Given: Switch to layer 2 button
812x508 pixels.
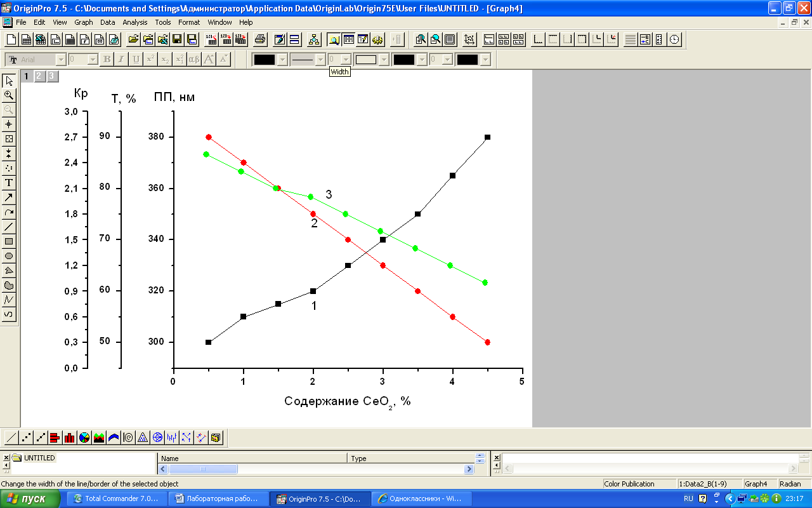Looking at the screenshot, I should pos(39,76).
